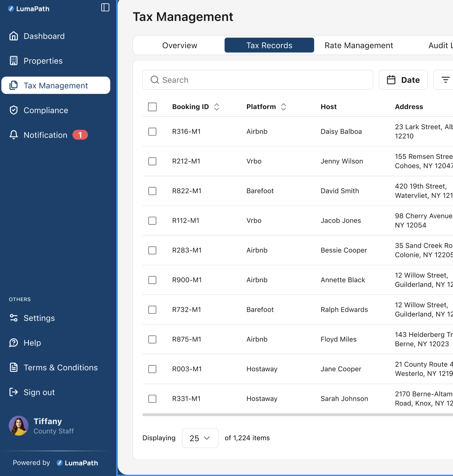Check the box for booking R316-M1

pyautogui.click(x=152, y=131)
